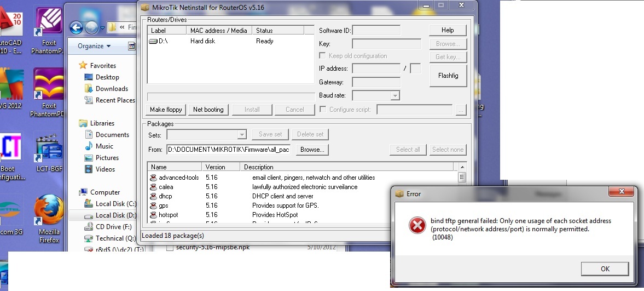Click the Save set button

coord(270,134)
